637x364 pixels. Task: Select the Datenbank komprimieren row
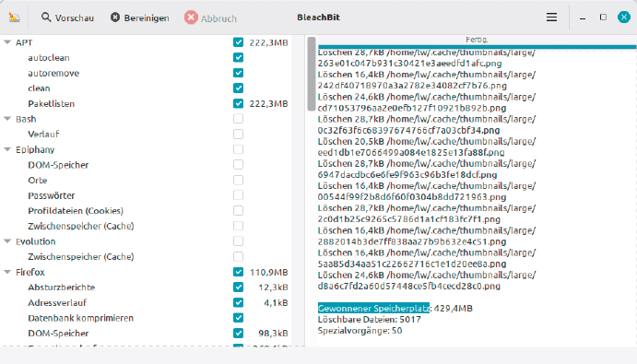click(x=147, y=318)
